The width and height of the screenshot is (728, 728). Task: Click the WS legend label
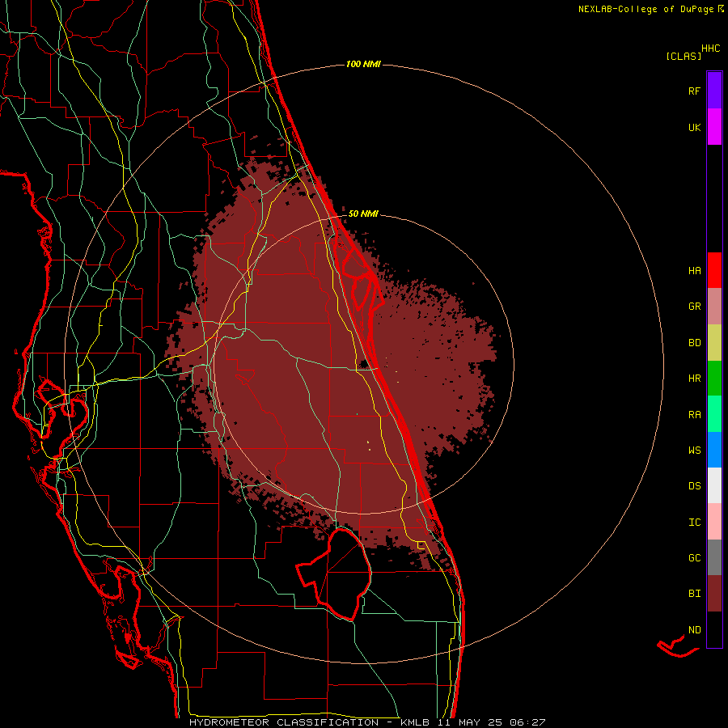(x=694, y=451)
